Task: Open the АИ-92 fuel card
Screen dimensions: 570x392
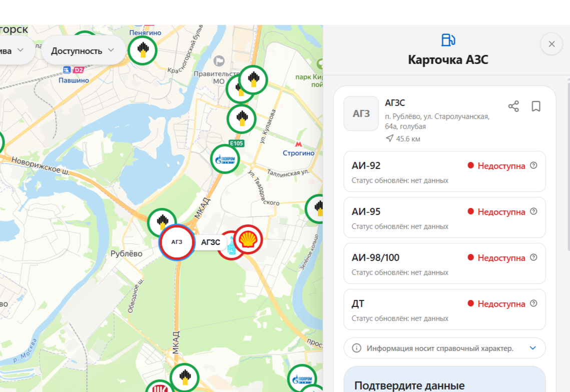Action: (444, 171)
